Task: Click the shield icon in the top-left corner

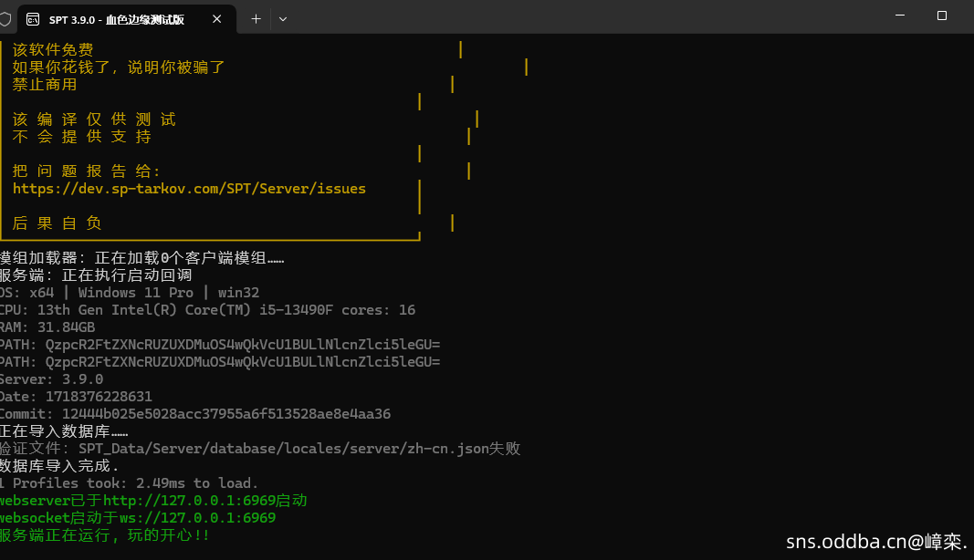Action: pyautogui.click(x=7, y=18)
